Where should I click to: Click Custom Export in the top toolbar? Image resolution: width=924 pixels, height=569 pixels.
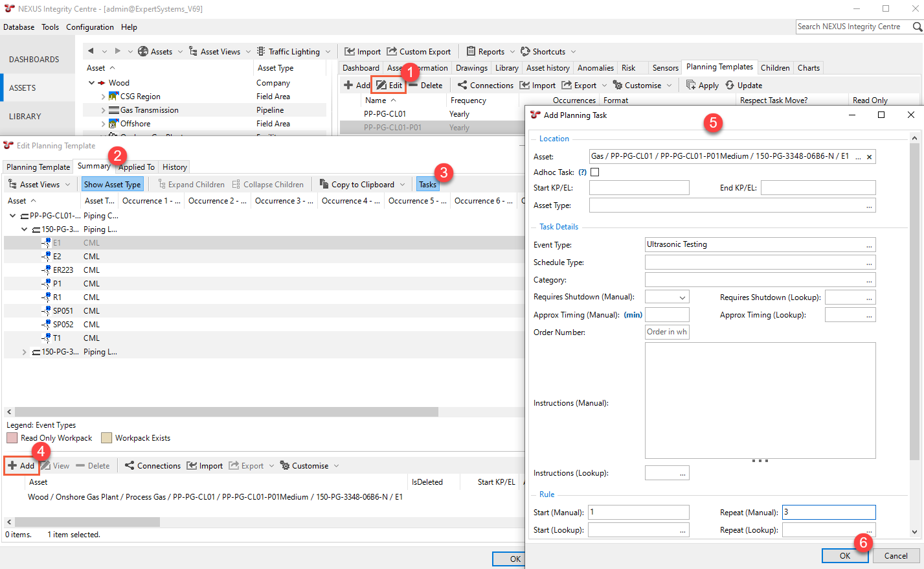(x=418, y=51)
